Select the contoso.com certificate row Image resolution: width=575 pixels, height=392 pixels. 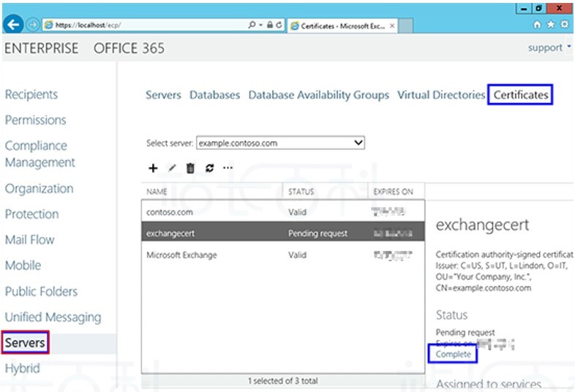coord(283,212)
